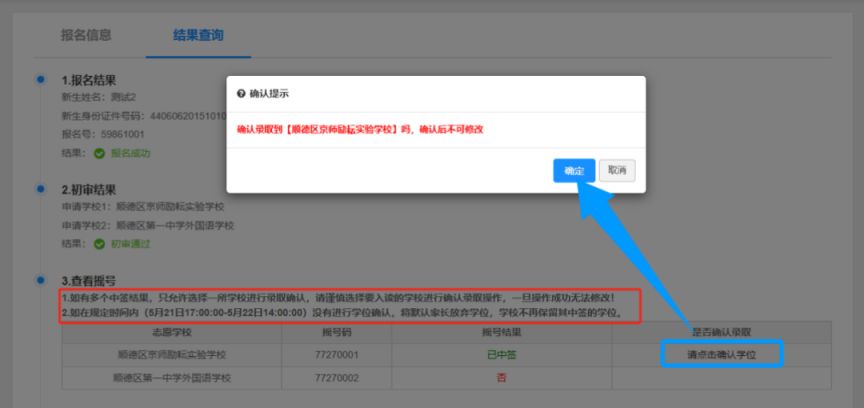Click the 志愿学校 column header

[x=172, y=332]
